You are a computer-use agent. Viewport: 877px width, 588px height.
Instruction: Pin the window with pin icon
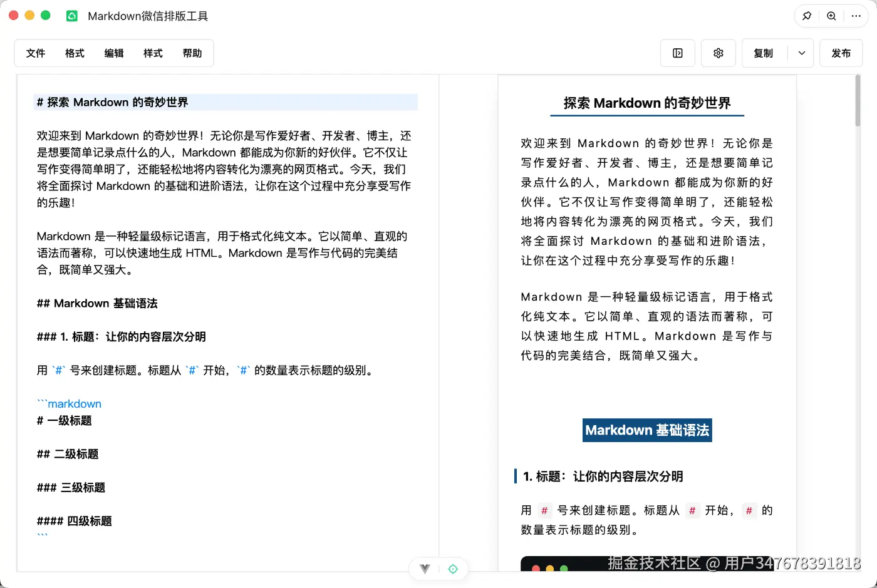(807, 16)
